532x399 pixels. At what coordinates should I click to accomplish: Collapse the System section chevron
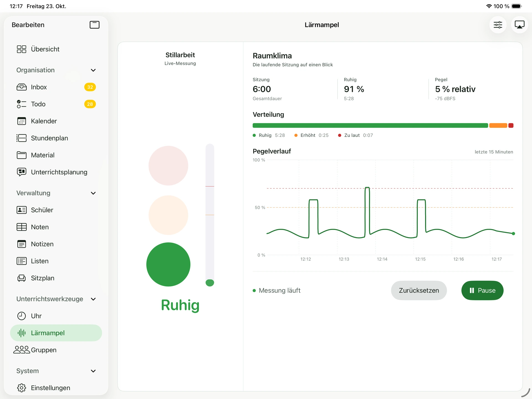(93, 371)
